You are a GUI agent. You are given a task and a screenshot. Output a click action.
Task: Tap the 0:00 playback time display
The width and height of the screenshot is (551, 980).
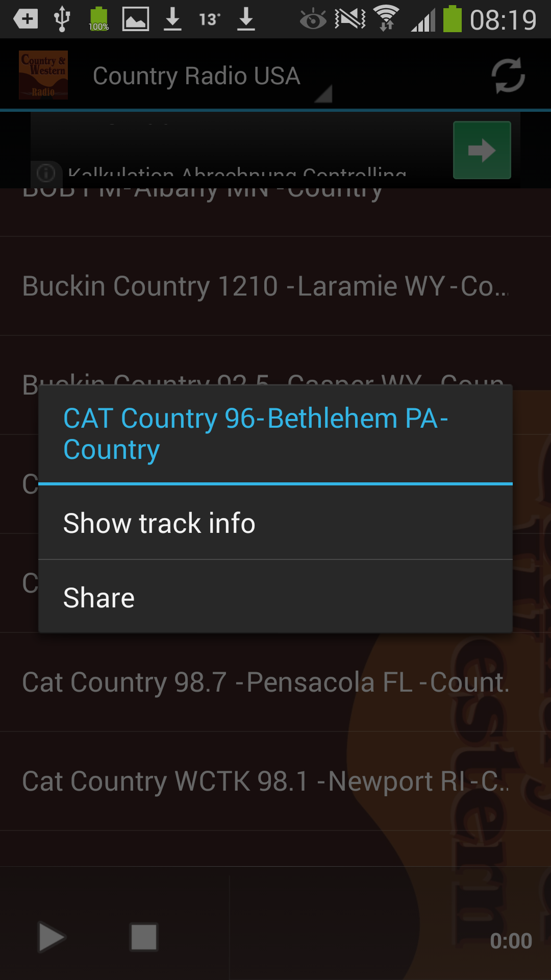click(511, 941)
